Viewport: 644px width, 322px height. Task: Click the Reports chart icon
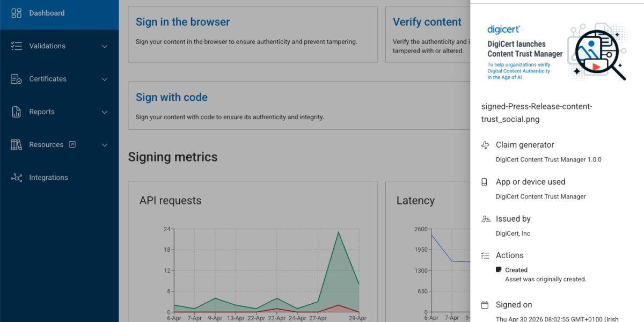pyautogui.click(x=16, y=112)
